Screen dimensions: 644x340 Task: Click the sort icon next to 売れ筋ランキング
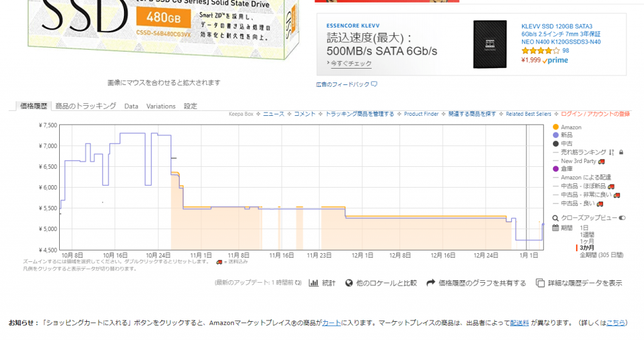point(611,152)
